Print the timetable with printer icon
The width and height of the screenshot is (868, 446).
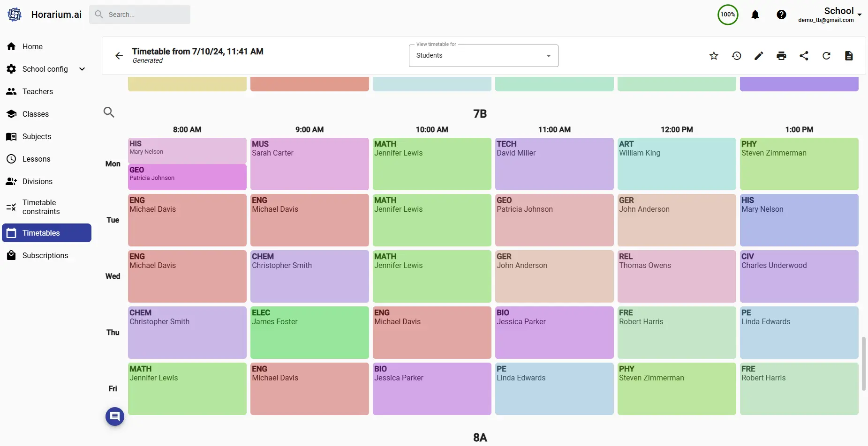pos(781,56)
